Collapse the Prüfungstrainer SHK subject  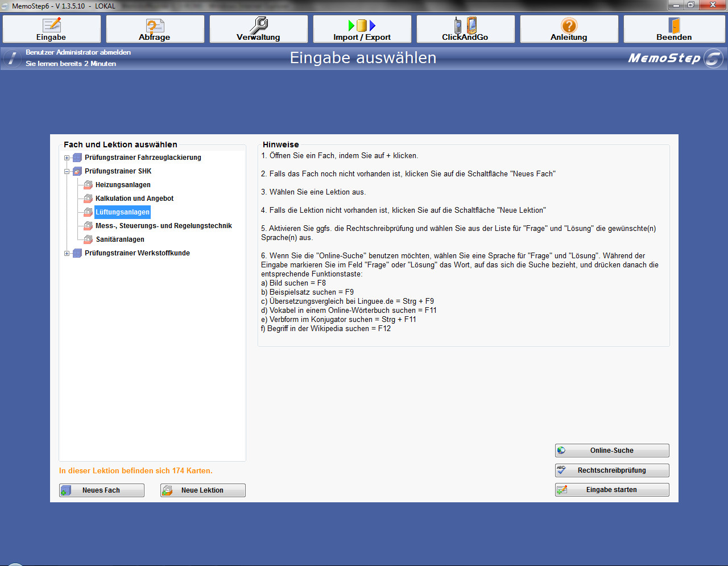pyautogui.click(x=67, y=171)
